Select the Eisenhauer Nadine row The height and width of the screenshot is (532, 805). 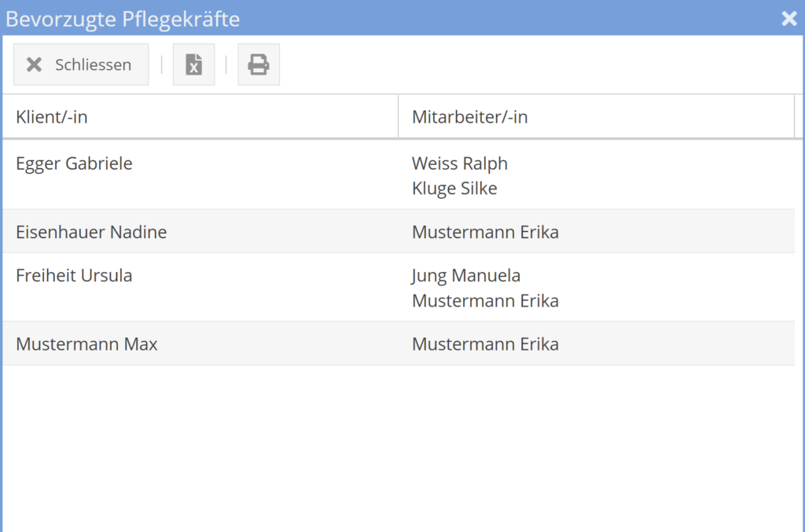[x=91, y=232]
